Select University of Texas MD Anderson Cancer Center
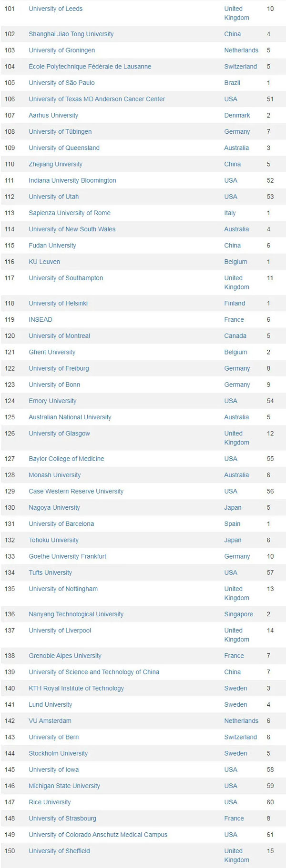This screenshot has height=868, width=286. (97, 99)
